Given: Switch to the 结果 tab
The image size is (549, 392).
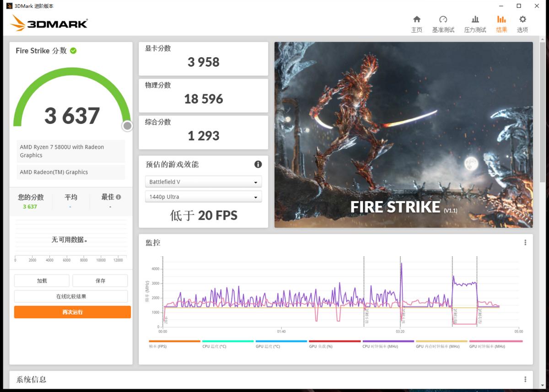Looking at the screenshot, I should (501, 20).
